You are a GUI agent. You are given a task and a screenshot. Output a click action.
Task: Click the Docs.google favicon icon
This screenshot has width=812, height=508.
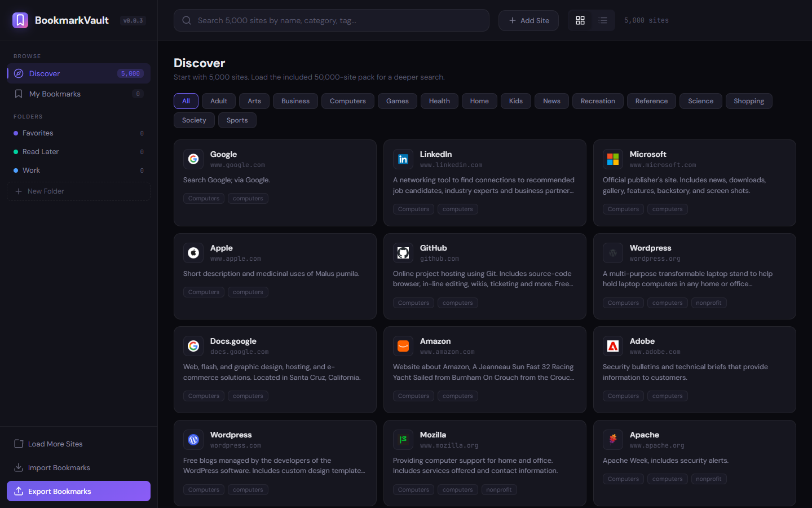pos(193,346)
